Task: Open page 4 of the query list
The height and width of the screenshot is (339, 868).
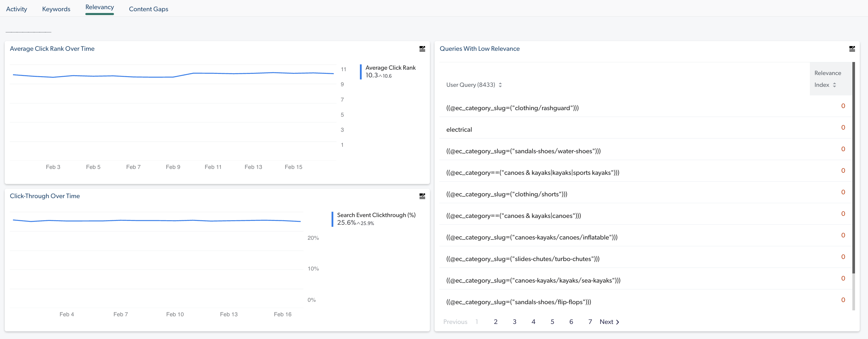Action: point(533,322)
